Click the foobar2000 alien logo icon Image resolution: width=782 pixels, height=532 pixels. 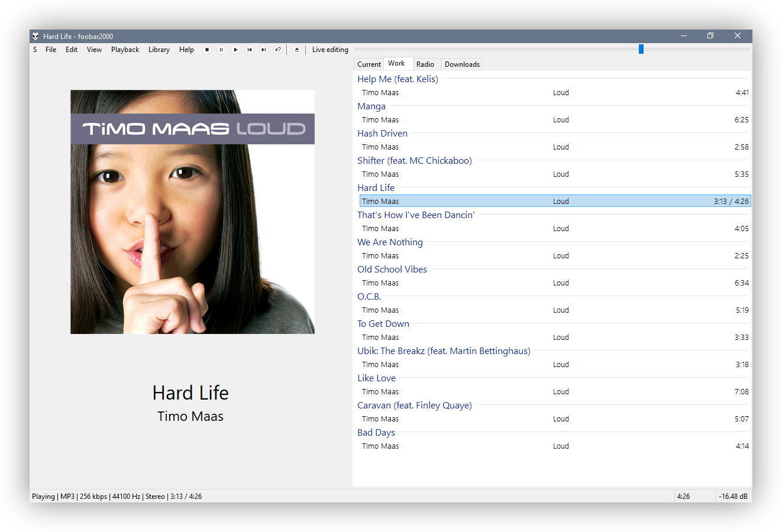[36, 36]
